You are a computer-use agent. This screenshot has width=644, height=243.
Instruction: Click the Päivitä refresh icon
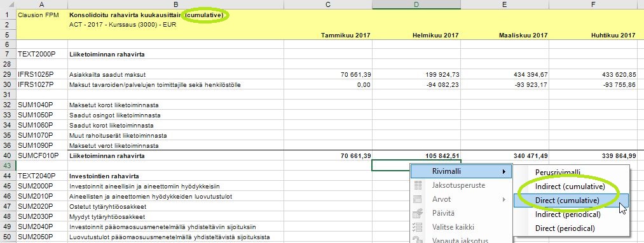pos(418,213)
